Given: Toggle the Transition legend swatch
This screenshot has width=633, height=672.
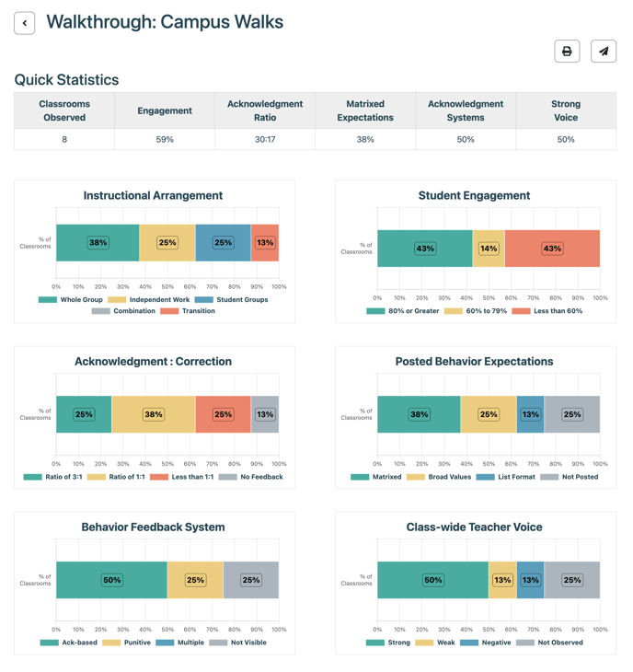Looking at the screenshot, I should [x=188, y=311].
